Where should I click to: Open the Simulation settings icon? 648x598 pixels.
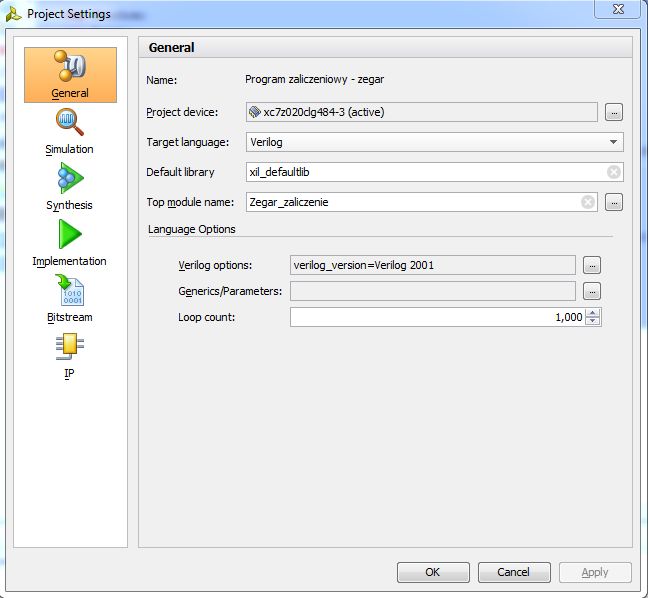click(x=69, y=122)
